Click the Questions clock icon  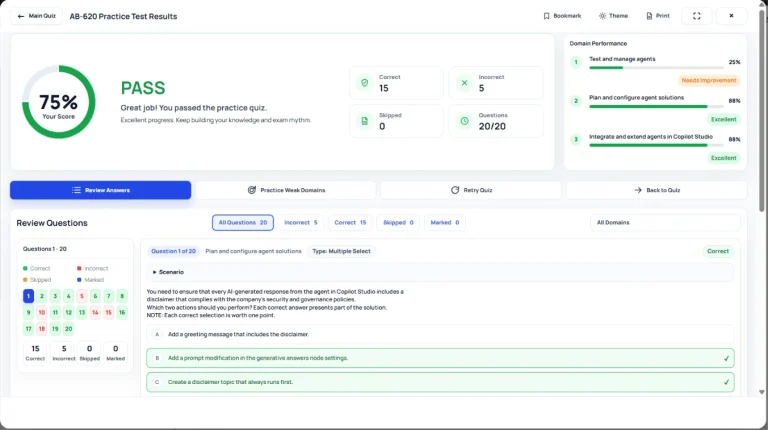pos(464,121)
